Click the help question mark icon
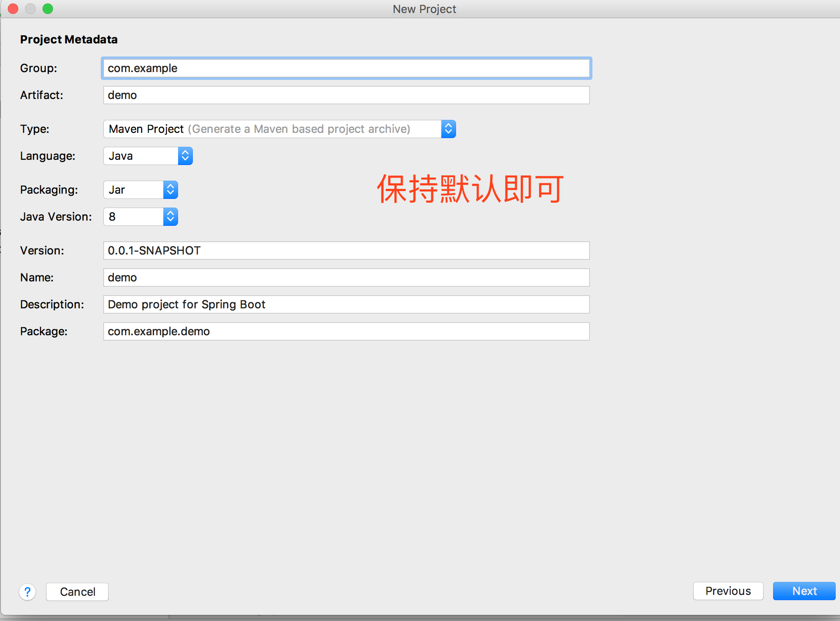The width and height of the screenshot is (840, 621). (27, 591)
